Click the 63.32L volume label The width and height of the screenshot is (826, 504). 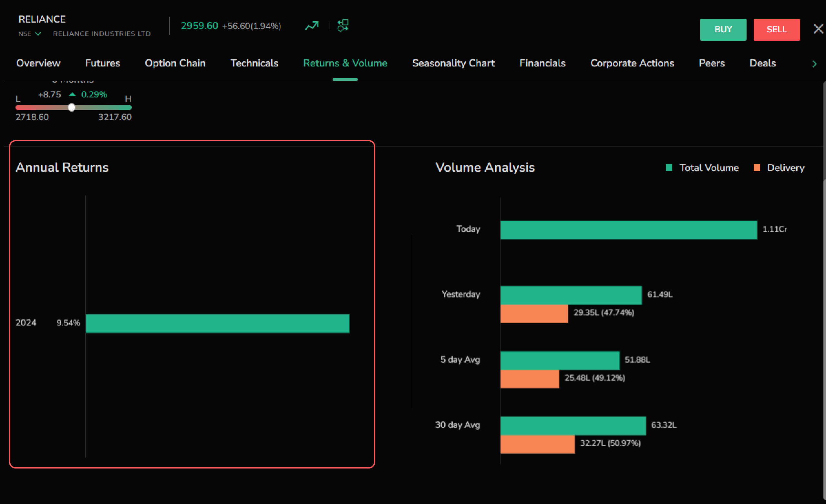pyautogui.click(x=664, y=425)
